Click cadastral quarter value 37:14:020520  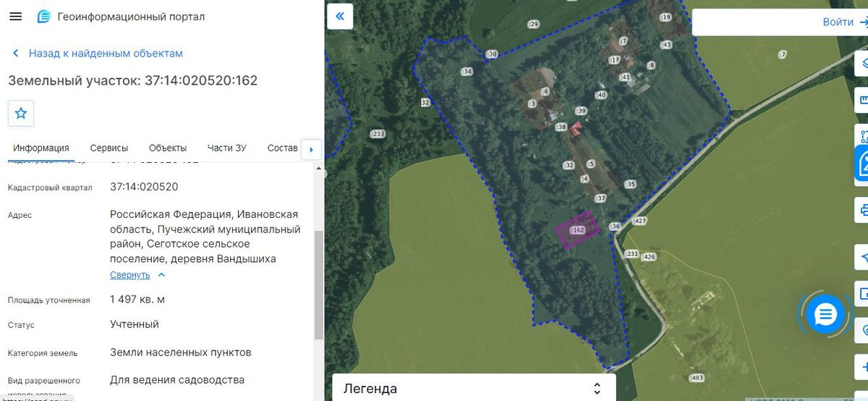(144, 187)
